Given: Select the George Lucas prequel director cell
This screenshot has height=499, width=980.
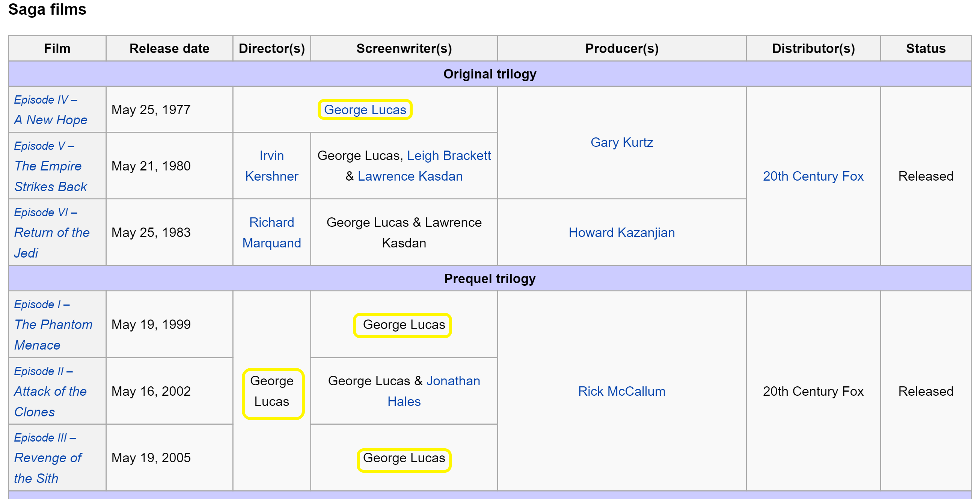Looking at the screenshot, I should coord(271,391).
